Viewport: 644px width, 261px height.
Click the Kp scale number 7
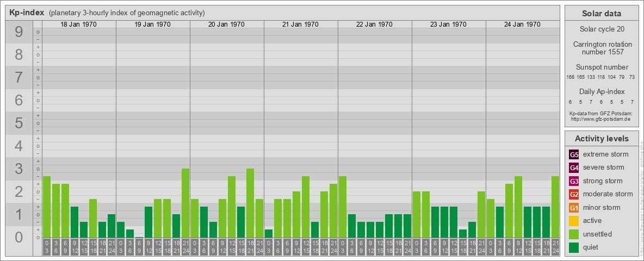(x=18, y=78)
